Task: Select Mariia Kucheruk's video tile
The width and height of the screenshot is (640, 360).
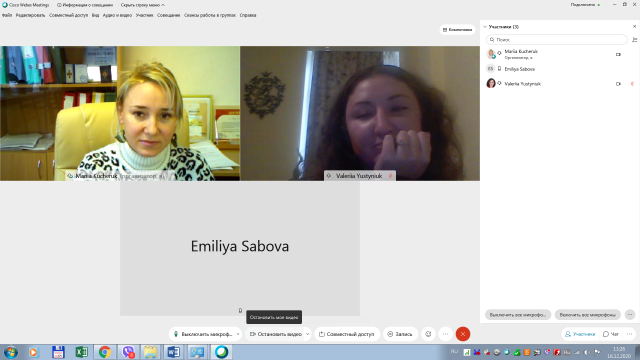Action: click(120, 113)
